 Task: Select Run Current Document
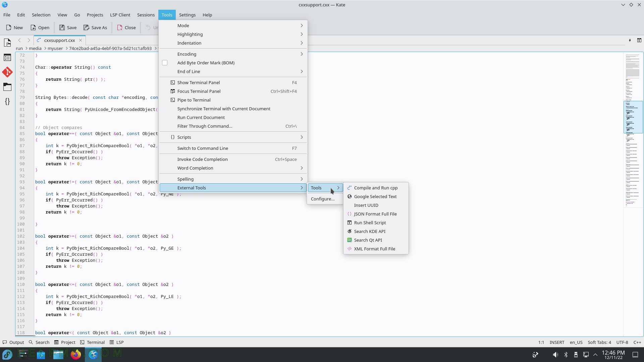233,117
